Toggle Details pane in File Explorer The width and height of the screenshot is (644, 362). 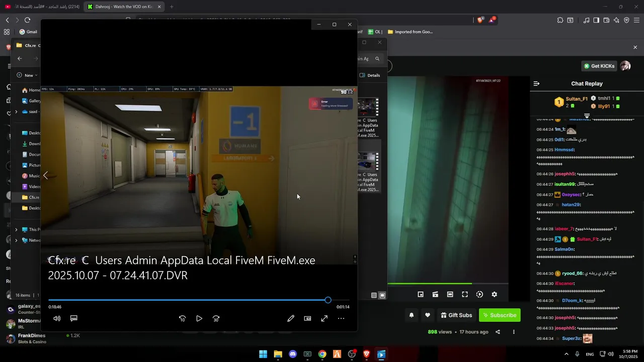pos(370,75)
